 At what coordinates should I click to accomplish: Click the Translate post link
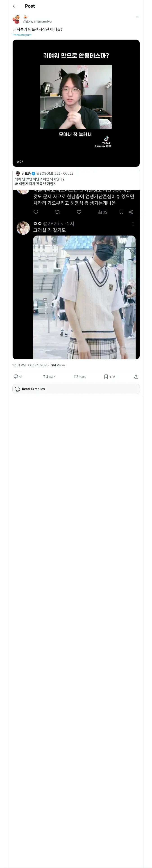pos(22,35)
